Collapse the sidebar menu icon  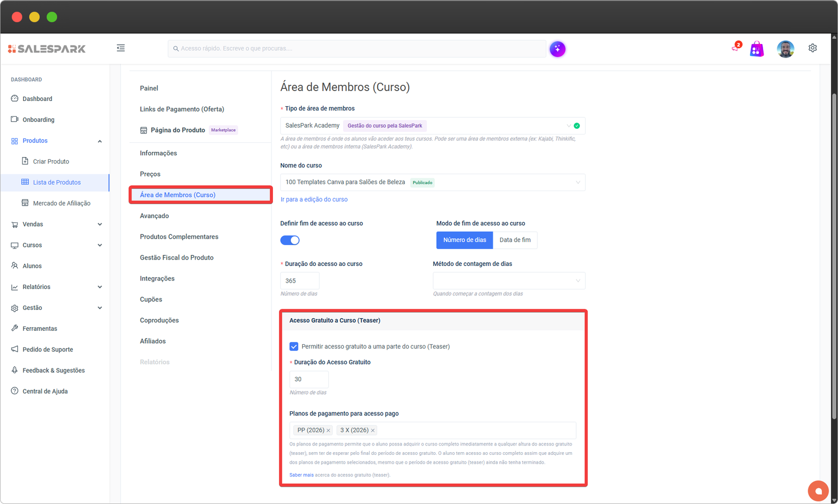[x=120, y=48]
